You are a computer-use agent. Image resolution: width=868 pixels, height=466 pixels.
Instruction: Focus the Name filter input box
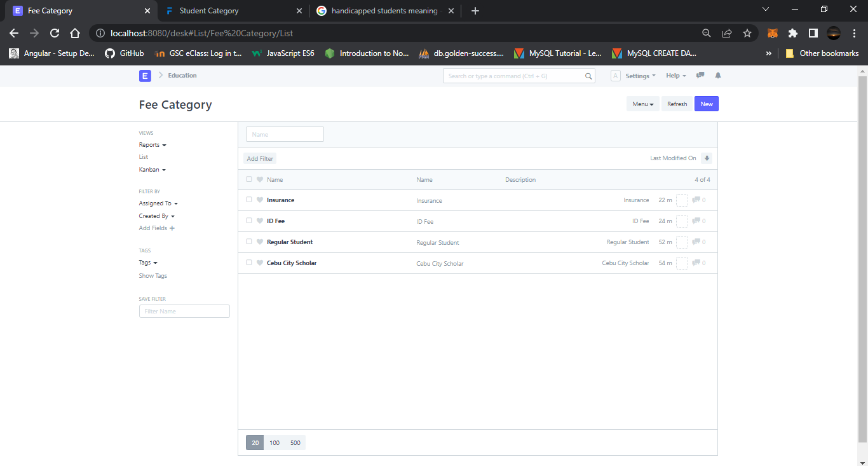[x=285, y=134]
